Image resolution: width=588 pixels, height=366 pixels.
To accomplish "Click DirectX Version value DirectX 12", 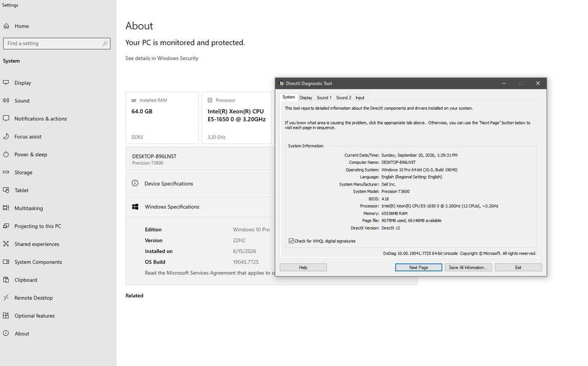I will 391,228.
